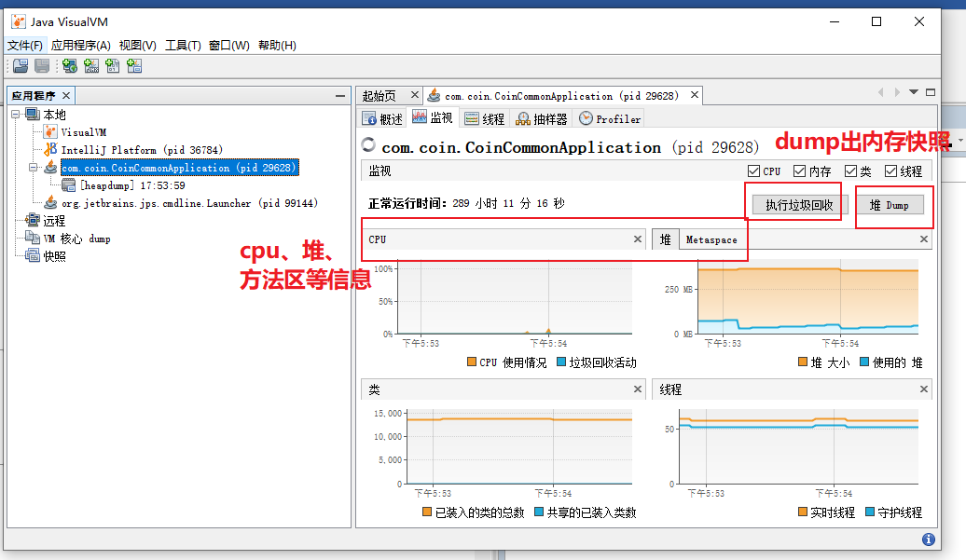
Task: Close the Applications side panel
Action: pos(66,95)
